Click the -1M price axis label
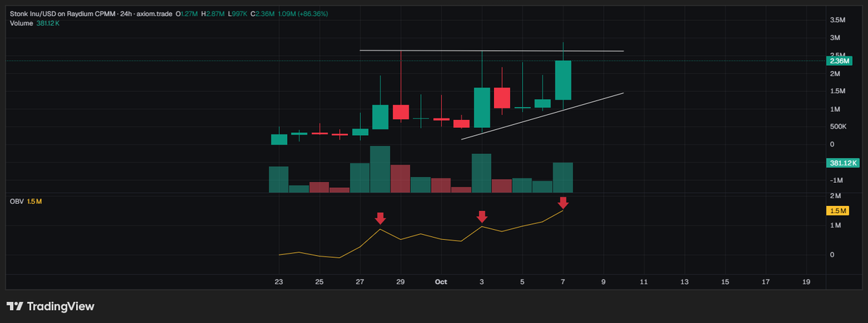Image resolution: width=868 pixels, height=323 pixels. click(835, 180)
